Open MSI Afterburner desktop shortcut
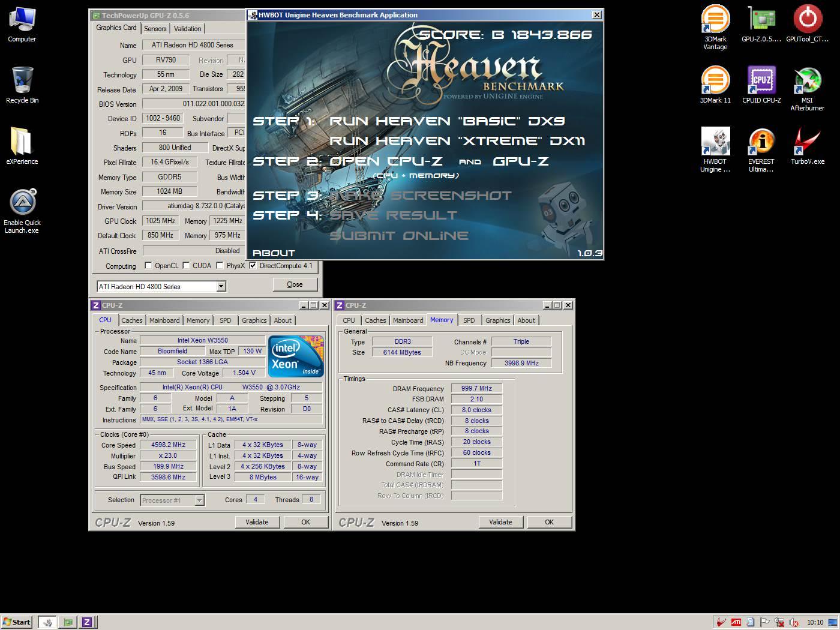Image resolution: width=840 pixels, height=630 pixels. (807, 89)
